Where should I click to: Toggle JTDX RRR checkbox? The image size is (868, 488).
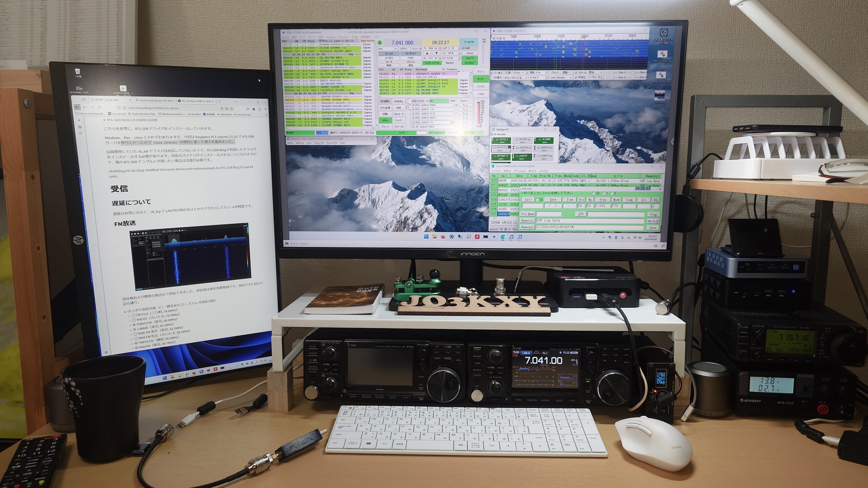[x=458, y=101]
